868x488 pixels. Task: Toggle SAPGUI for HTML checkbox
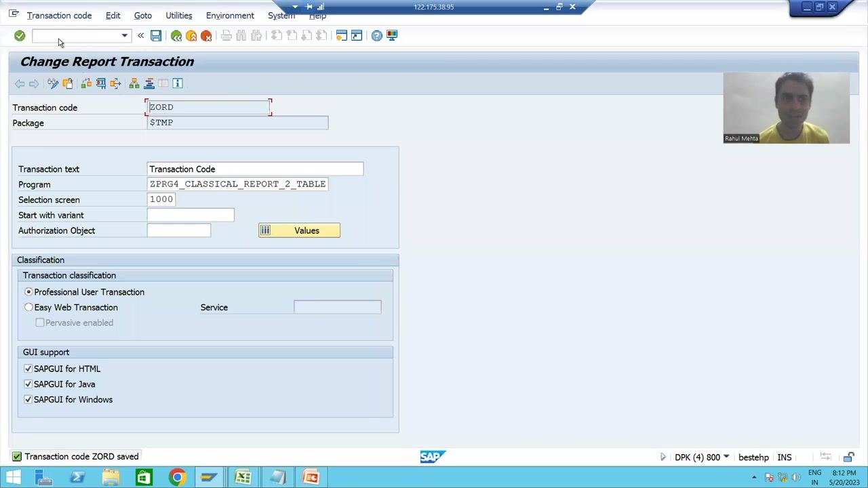coord(28,369)
